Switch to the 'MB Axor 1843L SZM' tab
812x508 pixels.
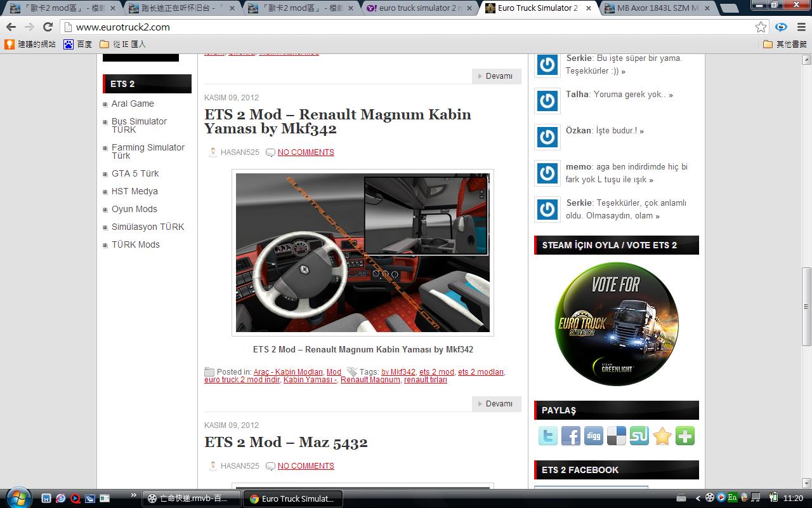point(658,8)
